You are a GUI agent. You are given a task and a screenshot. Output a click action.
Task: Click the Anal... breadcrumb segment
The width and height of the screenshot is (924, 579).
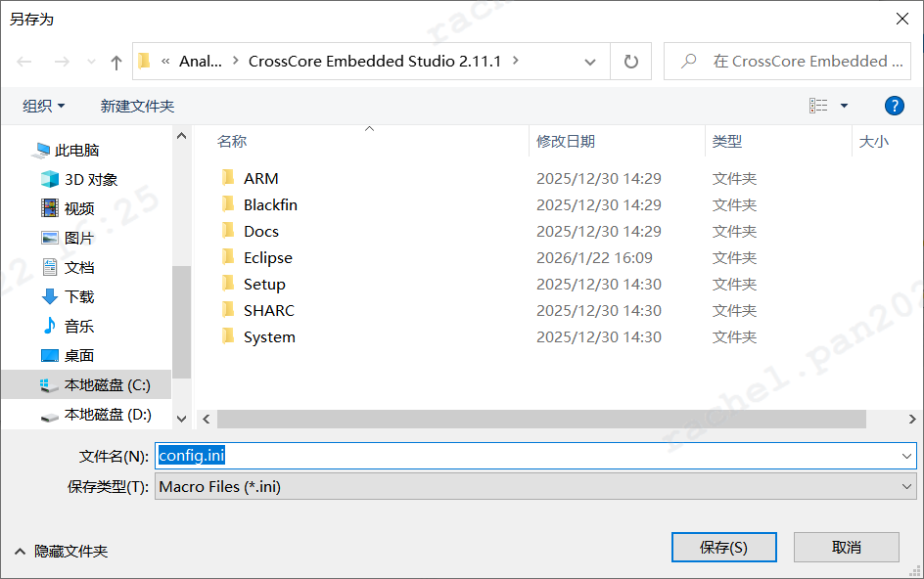(201, 62)
